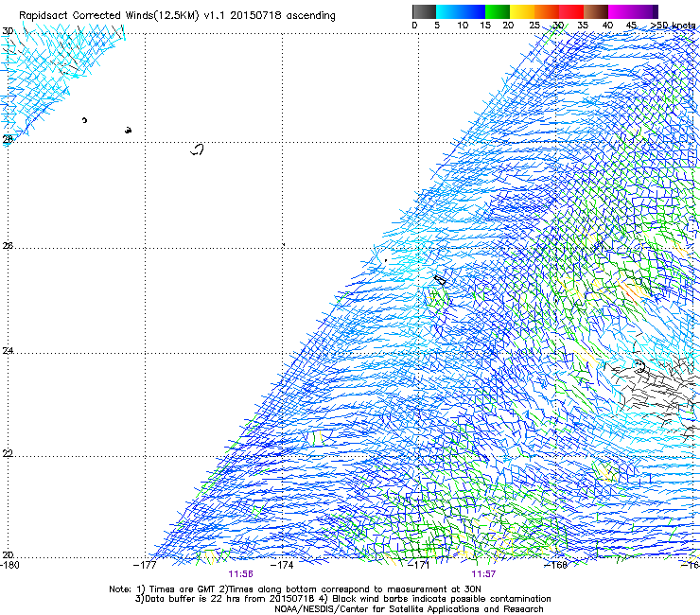700x615 pixels.
Task: Click the gray 0–5 knots color segment
Action: (424, 11)
